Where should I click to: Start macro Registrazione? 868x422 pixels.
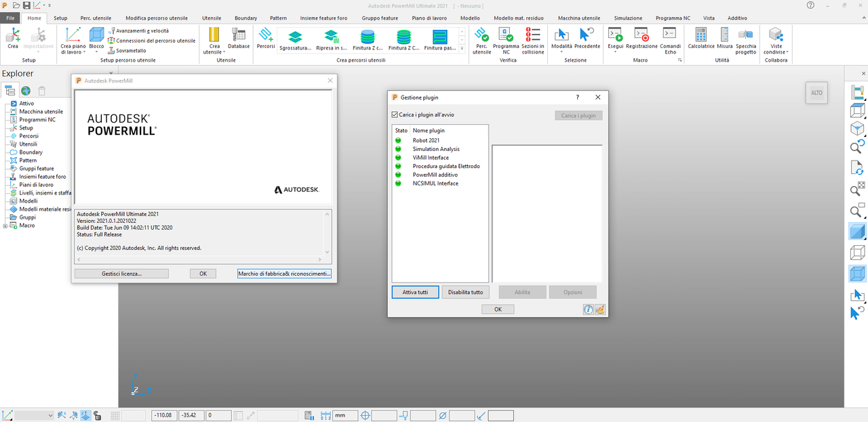coord(642,39)
